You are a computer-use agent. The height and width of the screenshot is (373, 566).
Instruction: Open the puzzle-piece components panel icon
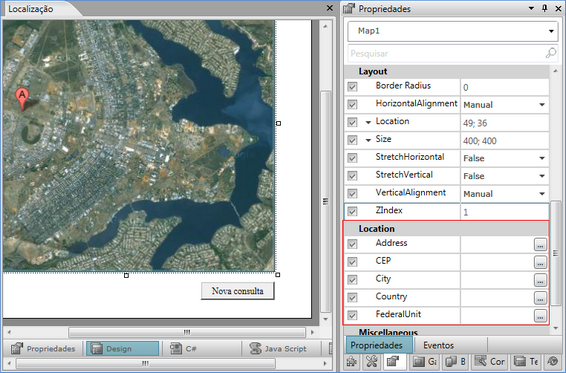click(352, 361)
